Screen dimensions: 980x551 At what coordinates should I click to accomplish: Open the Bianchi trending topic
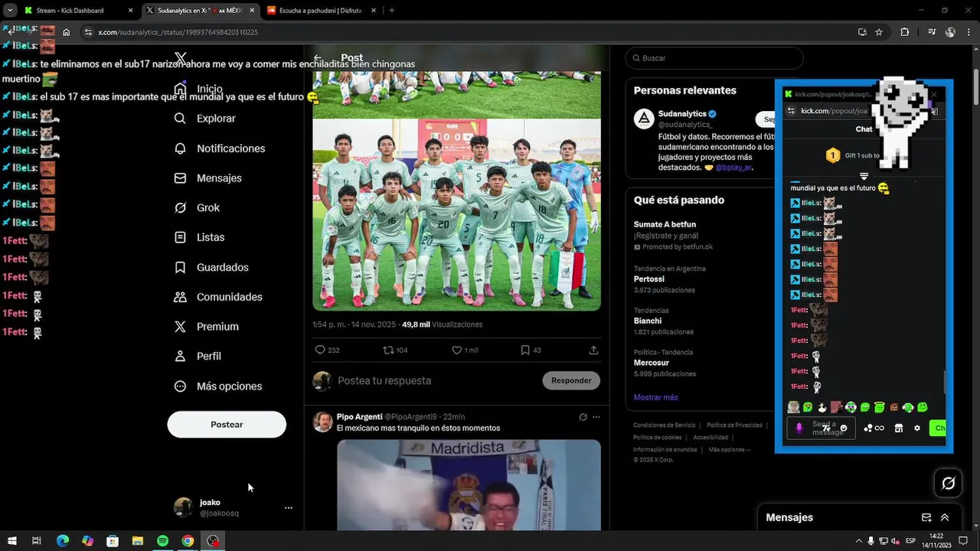pyautogui.click(x=648, y=321)
